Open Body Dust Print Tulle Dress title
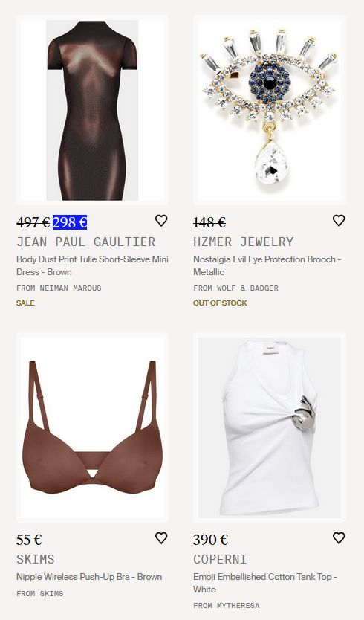364x620 pixels. pyautogui.click(x=92, y=265)
